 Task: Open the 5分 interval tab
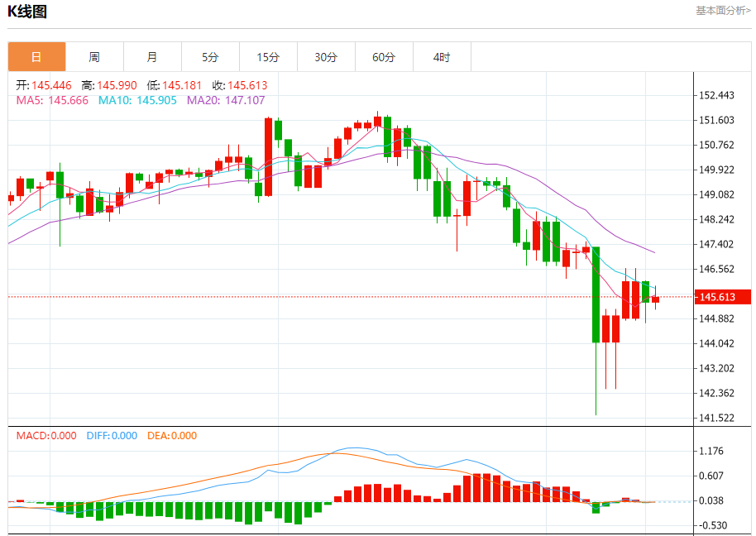tap(210, 57)
